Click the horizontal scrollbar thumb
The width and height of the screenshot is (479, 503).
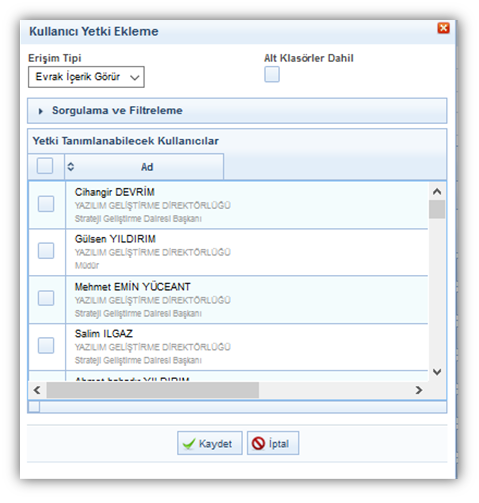(153, 390)
